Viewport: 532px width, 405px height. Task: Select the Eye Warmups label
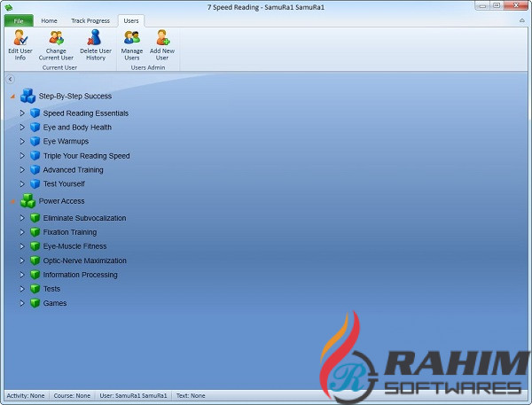66,141
